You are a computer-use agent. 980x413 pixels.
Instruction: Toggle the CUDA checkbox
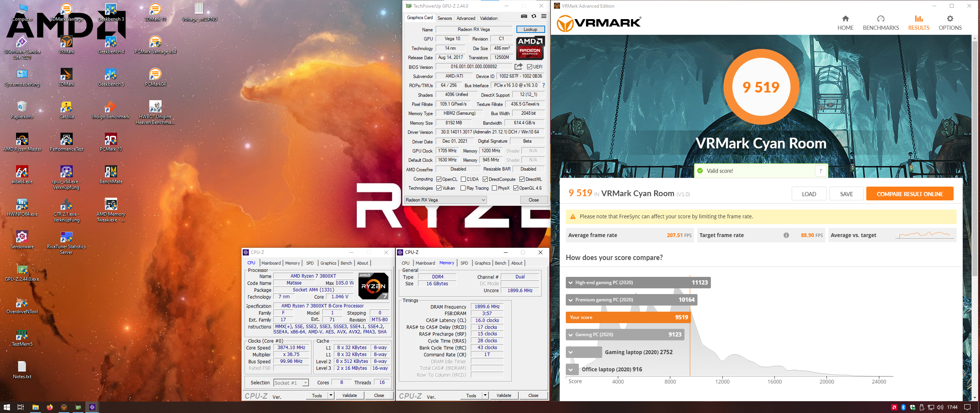463,179
